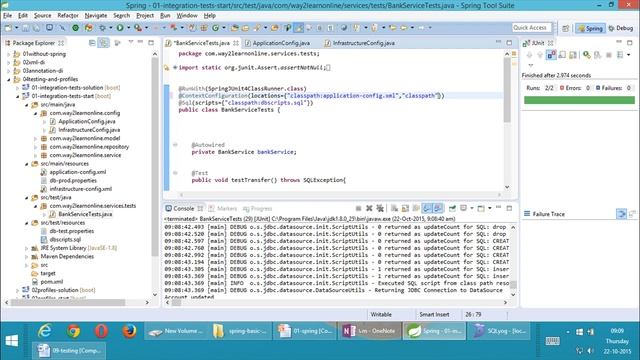Expand the 01without-spring project
Image resolution: width=640 pixels, height=360 pixels.
[9, 54]
